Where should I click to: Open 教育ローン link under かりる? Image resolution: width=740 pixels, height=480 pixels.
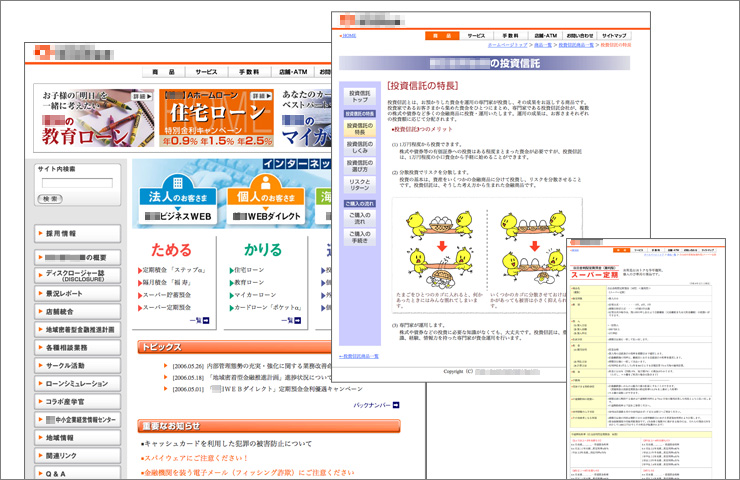[x=247, y=282]
